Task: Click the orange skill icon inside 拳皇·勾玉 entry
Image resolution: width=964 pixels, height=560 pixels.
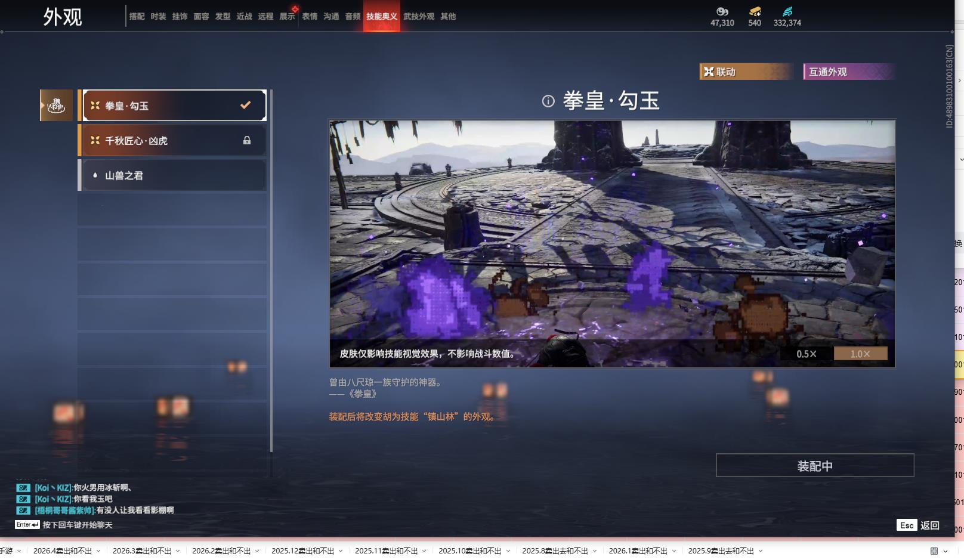Action: click(94, 105)
